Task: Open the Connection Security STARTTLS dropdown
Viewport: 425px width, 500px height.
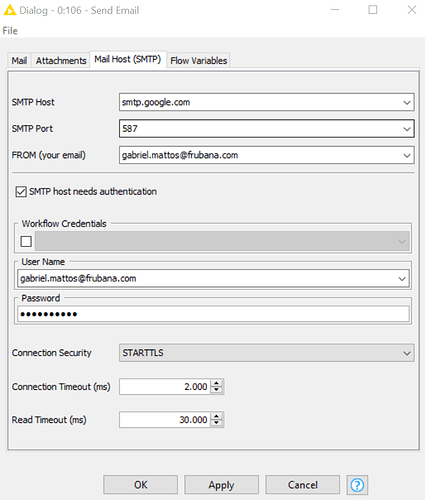Action: [x=267, y=353]
